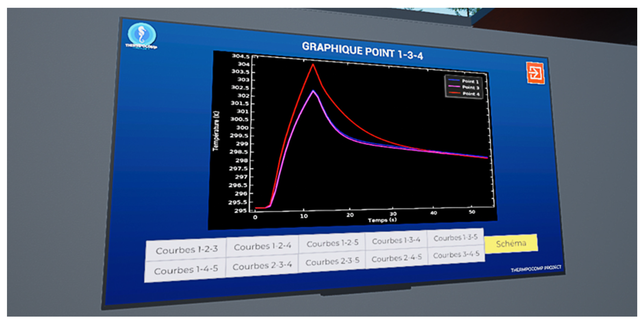
Task: Click the orange exit icon
Action: pos(535,73)
